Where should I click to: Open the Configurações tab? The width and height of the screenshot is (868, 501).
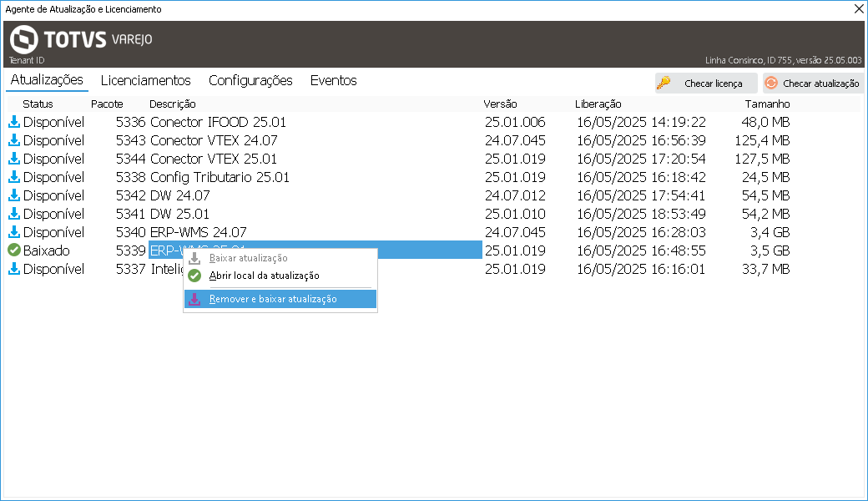(250, 81)
